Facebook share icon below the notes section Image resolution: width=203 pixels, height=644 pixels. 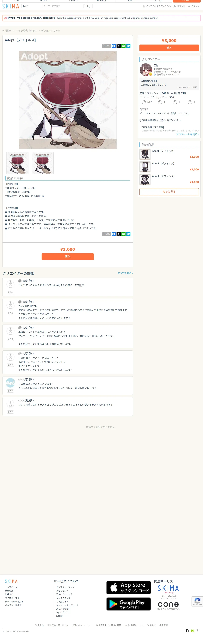pyautogui.click(x=114, y=234)
